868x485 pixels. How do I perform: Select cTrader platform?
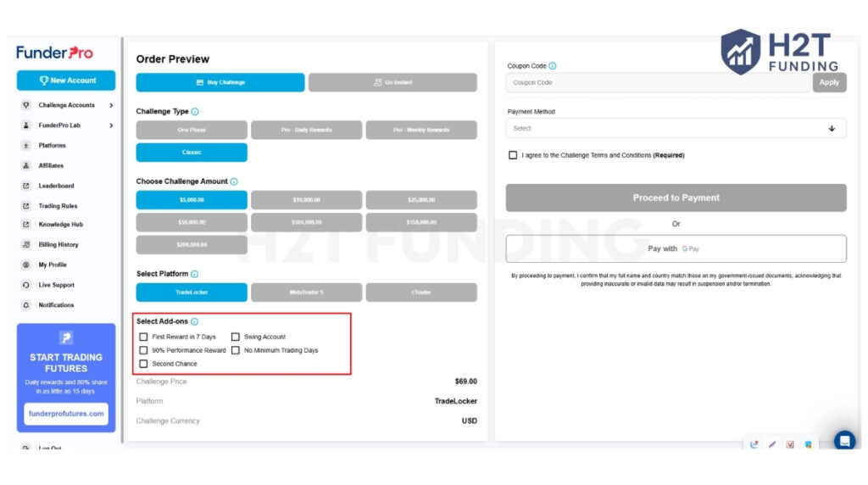point(421,293)
